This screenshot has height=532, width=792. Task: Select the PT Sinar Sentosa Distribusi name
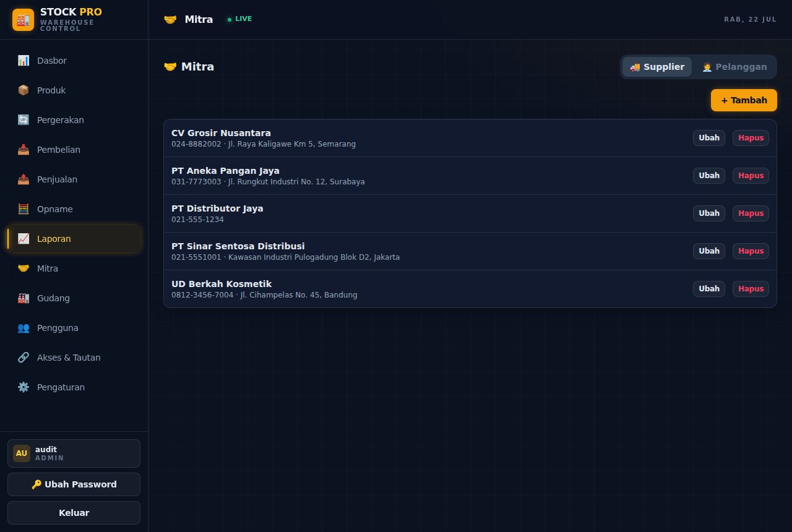pyautogui.click(x=238, y=246)
